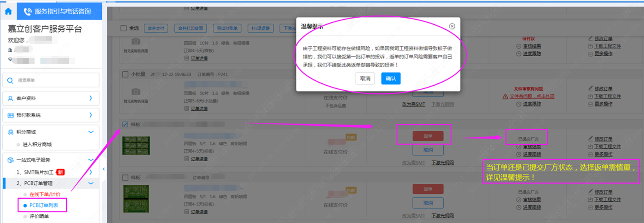Open PCB thumbnail of checked 样板 order
Image resolution: width=644 pixels, height=223 pixels.
(136, 145)
